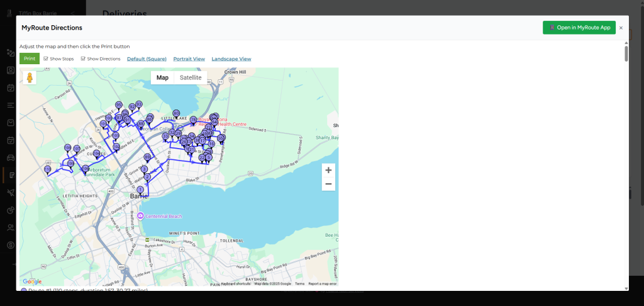Click route stop marker number 1
644x306 pixels.
click(x=140, y=189)
